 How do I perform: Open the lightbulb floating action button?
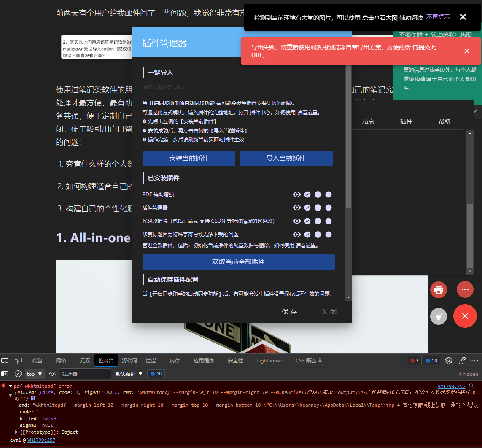click(438, 316)
